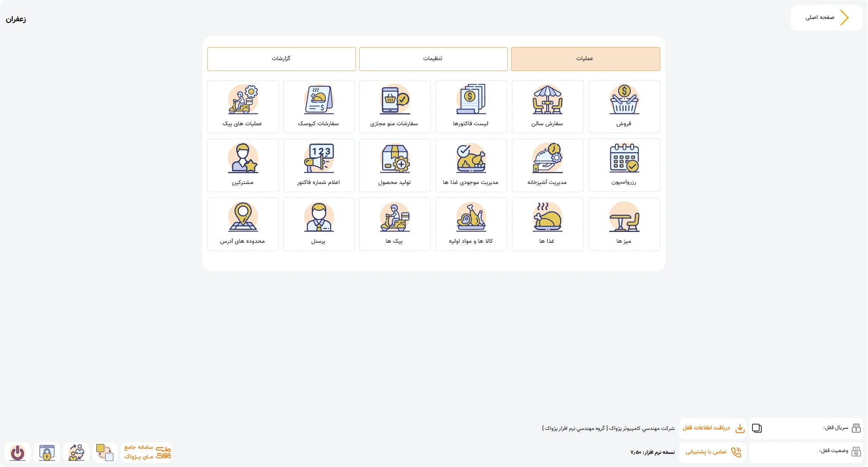The width and height of the screenshot is (868, 467).
Task: Open اعلام شماره فاکتور (Announce invoice number)
Action: pyautogui.click(x=319, y=165)
